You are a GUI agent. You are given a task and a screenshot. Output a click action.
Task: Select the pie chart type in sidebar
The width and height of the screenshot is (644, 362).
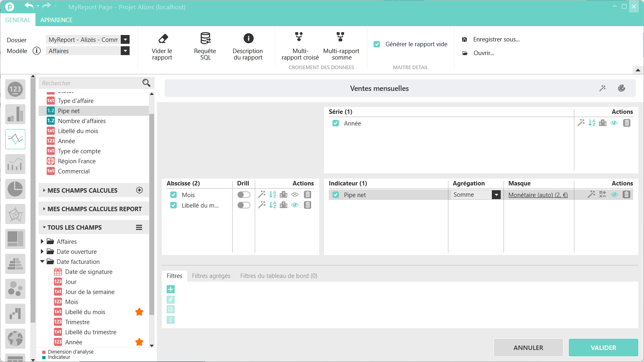tap(15, 189)
